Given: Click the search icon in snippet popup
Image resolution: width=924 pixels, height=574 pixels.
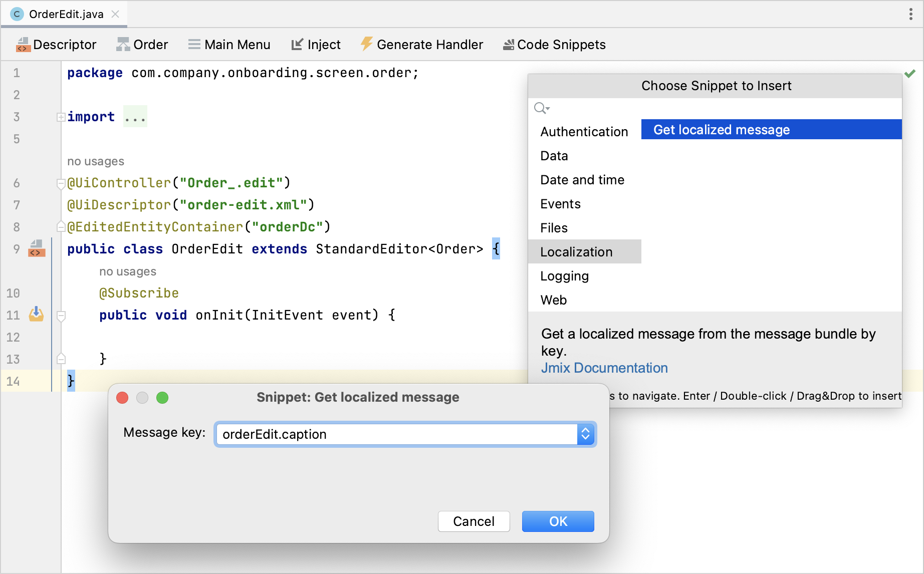Looking at the screenshot, I should pos(542,108).
